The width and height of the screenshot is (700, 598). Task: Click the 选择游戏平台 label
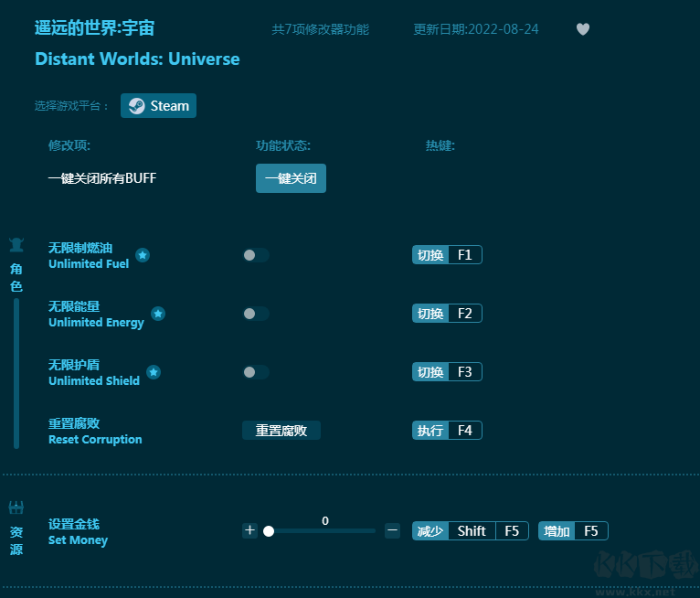pos(71,106)
